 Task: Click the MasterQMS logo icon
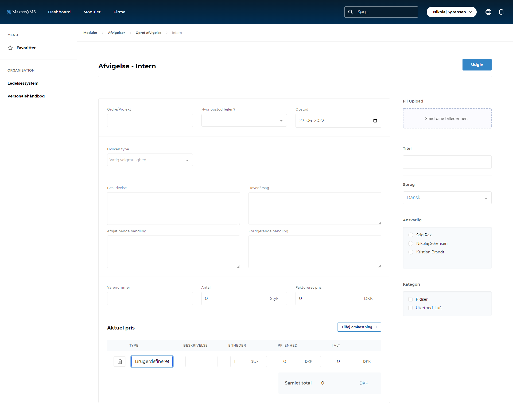tap(9, 12)
